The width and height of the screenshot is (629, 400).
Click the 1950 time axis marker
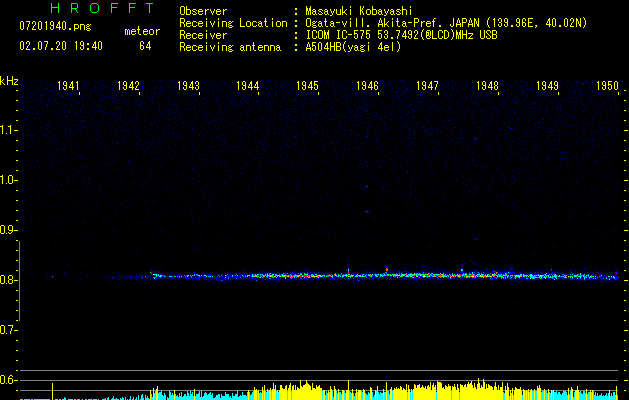coord(607,85)
